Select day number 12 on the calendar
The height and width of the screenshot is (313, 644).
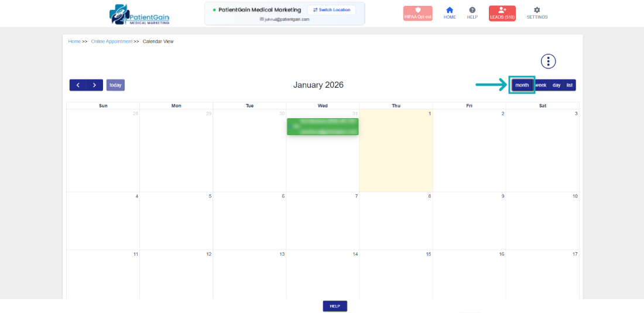point(208,254)
